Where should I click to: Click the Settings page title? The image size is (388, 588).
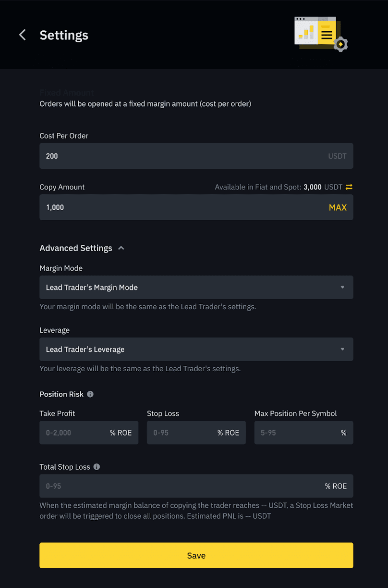tap(64, 35)
